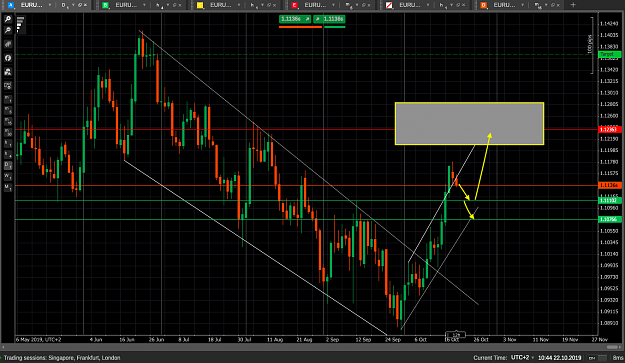Click the sell price button at the chart top
625x363 pixels.
tap(295, 19)
